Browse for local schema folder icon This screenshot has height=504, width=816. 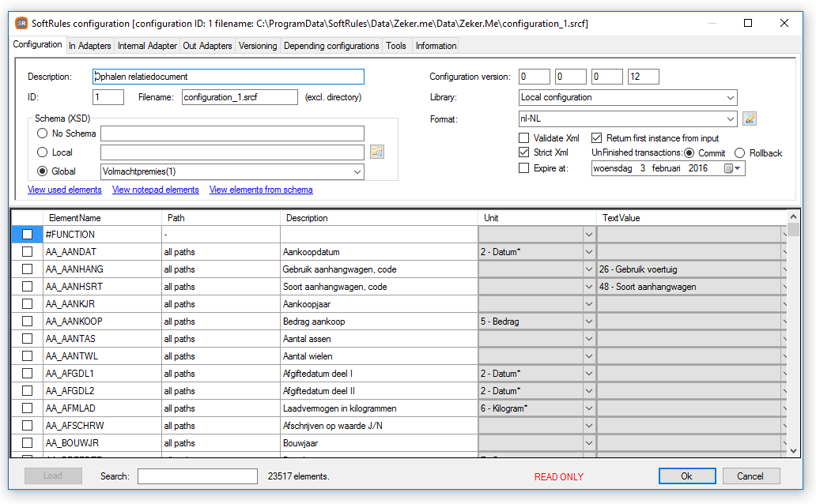pos(377,152)
